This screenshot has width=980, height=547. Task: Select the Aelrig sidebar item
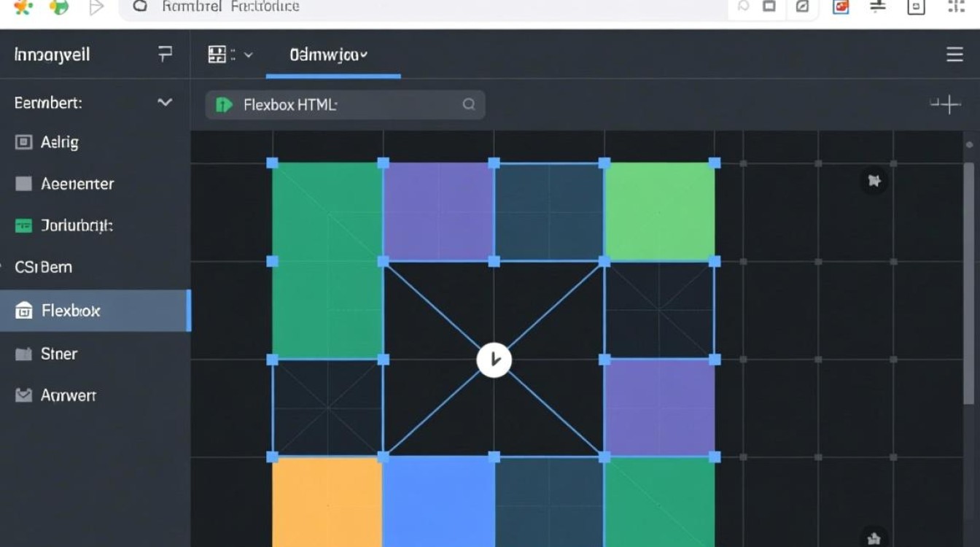tap(59, 142)
